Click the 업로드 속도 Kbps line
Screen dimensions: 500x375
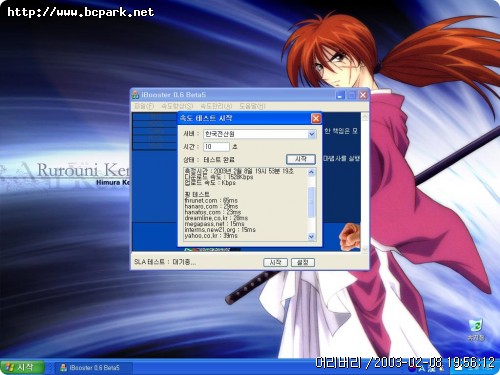(x=210, y=183)
